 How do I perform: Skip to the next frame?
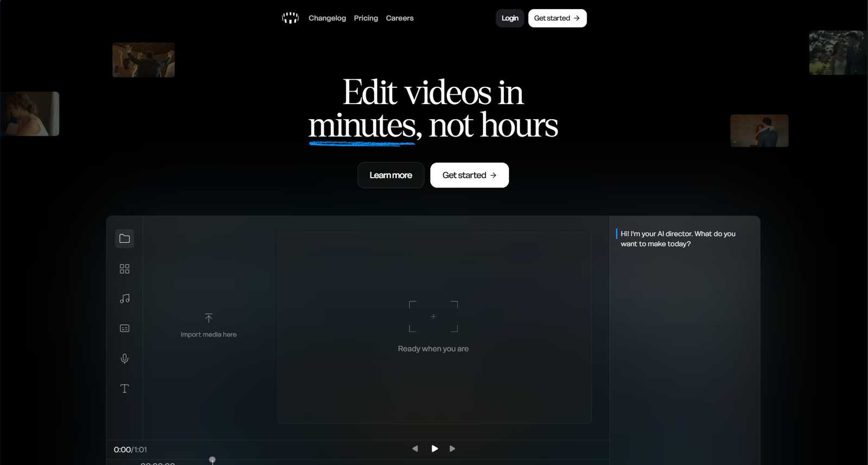(452, 449)
